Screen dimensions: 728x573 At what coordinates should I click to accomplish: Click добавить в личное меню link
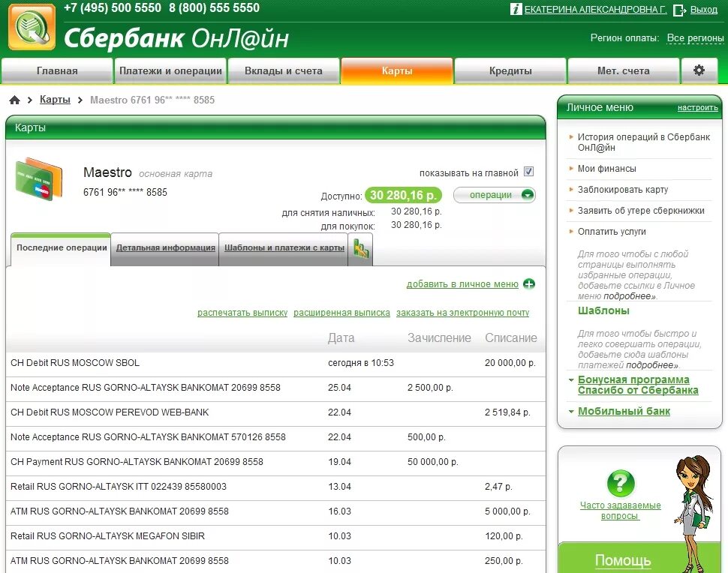[462, 284]
